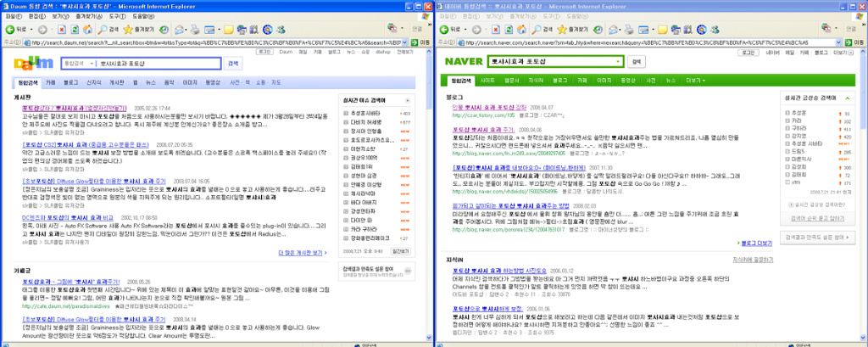Click the Edit page icon in Daum window
868x347 pixels.
pyautogui.click(x=210, y=30)
